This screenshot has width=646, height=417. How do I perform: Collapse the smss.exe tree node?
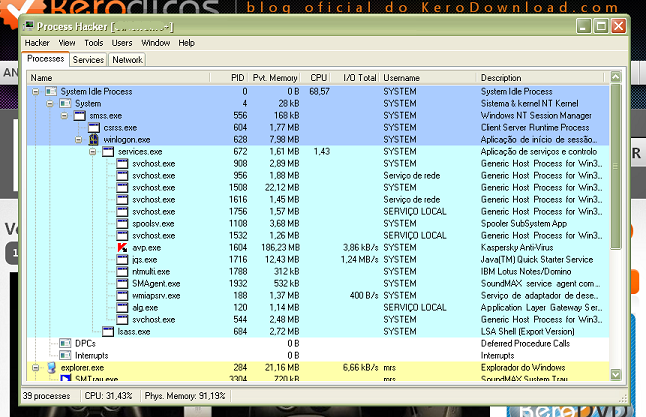click(x=64, y=115)
